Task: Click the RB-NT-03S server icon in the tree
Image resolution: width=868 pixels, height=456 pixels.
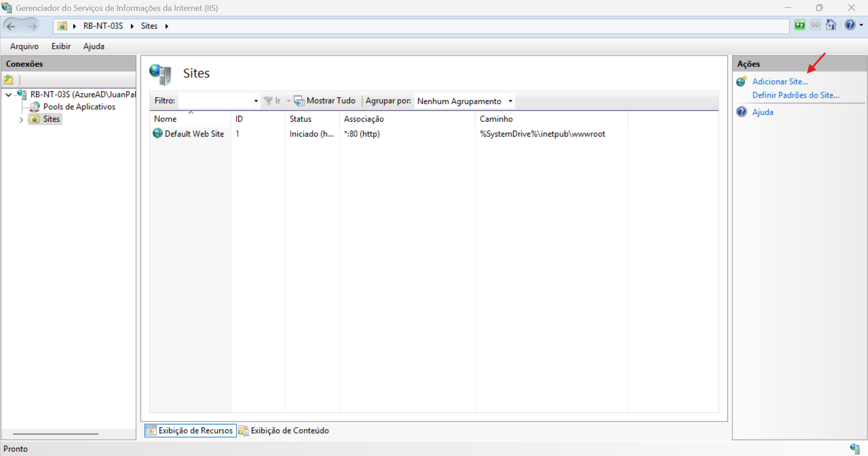Action: 22,95
